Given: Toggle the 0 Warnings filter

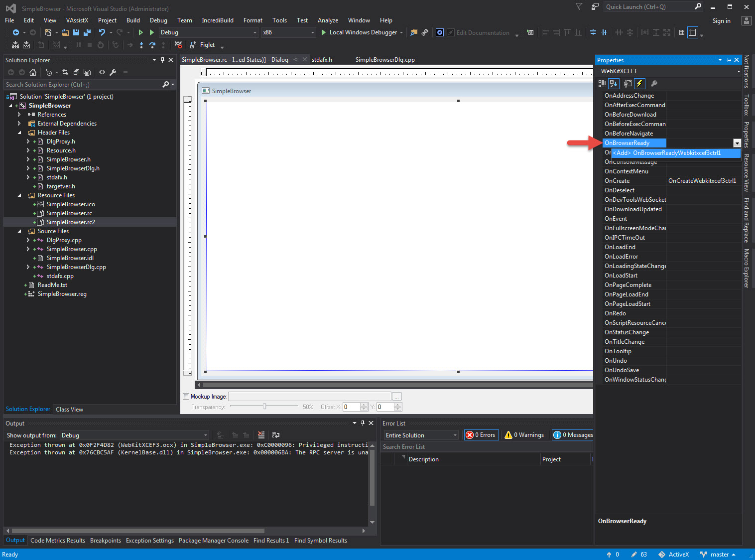Looking at the screenshot, I should coord(524,435).
